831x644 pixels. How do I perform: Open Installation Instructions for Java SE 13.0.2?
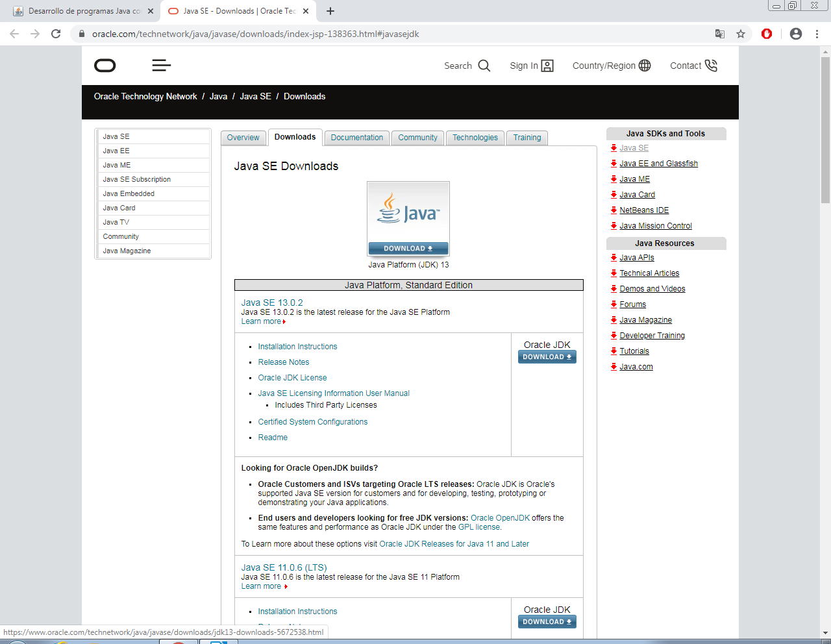pyautogui.click(x=297, y=347)
